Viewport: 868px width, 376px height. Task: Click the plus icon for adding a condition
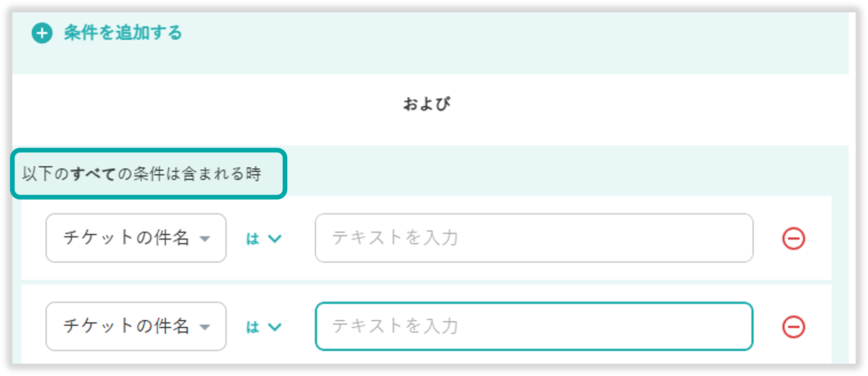click(42, 33)
